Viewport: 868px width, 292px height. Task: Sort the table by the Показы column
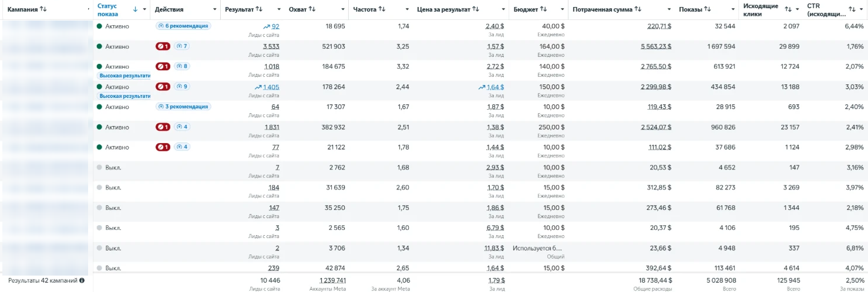[708, 9]
